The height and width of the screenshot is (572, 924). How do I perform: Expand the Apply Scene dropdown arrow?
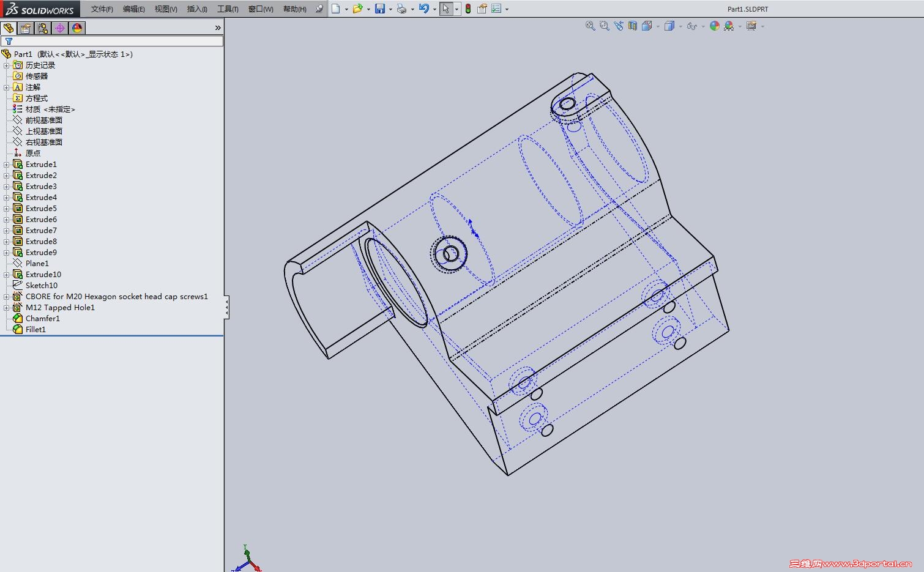(x=740, y=26)
